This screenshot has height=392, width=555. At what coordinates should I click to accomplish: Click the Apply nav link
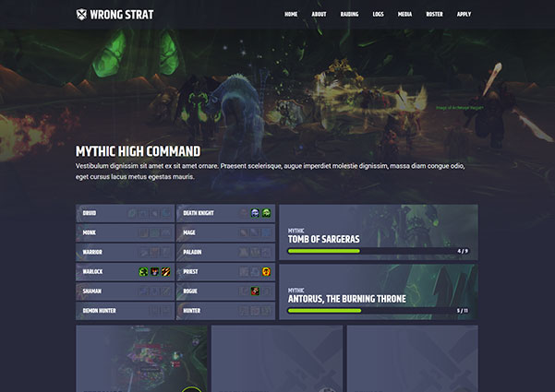464,14
